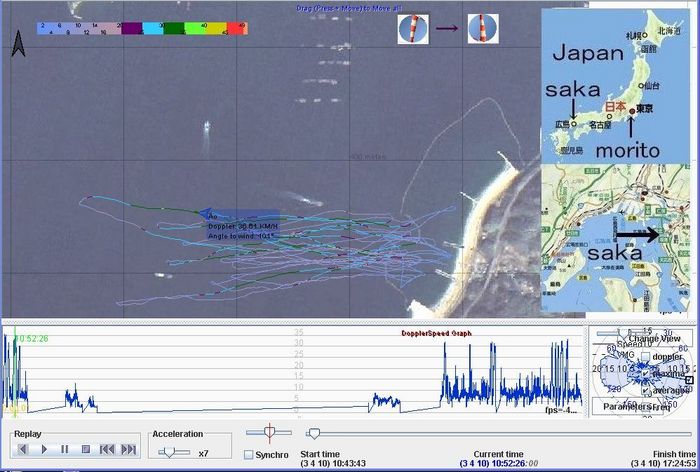Open the Parameters Freq button
This screenshot has width=700, height=472.
coord(638,407)
